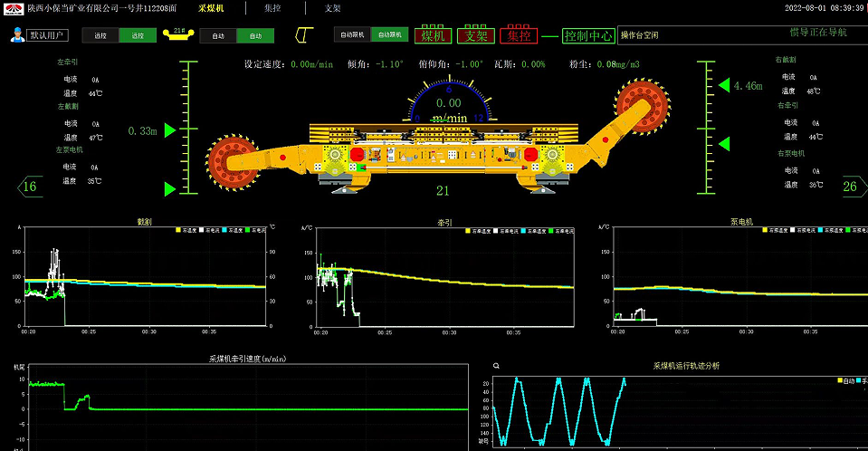Screen dimensions: 868x451
Task: Click the 惯导正在导航 status text
Action: 818,32
